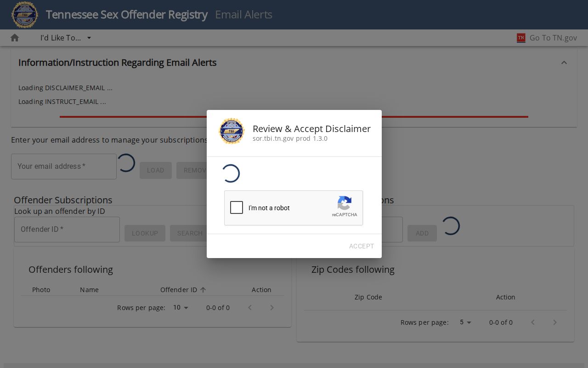Click the TBI seal logo in header
Image resolution: width=588 pixels, height=368 pixels.
(25, 15)
